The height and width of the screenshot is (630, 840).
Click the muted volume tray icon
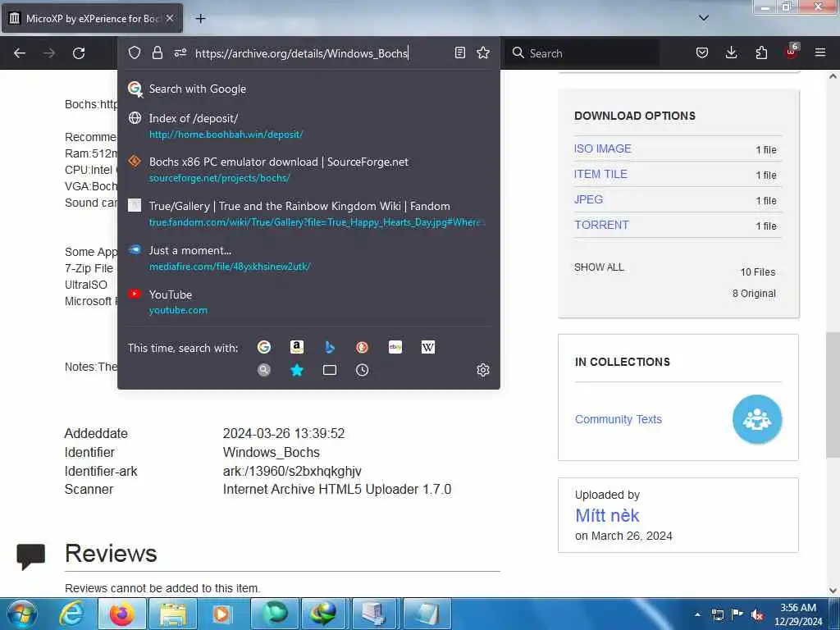(757, 615)
